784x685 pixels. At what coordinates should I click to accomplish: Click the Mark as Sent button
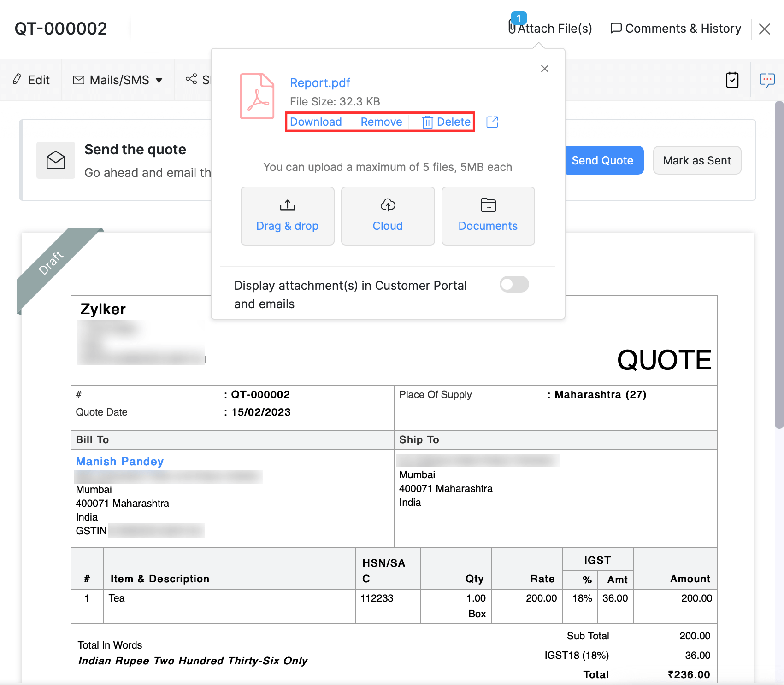tap(696, 160)
